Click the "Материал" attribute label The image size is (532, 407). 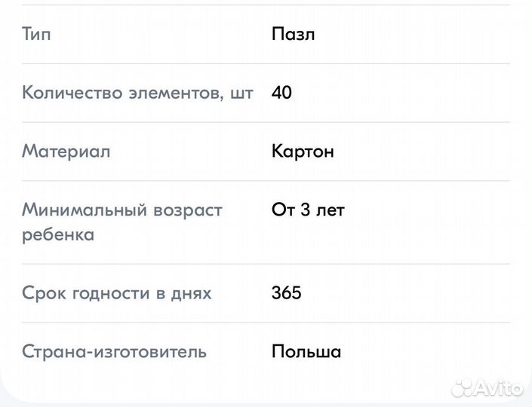coord(66,151)
